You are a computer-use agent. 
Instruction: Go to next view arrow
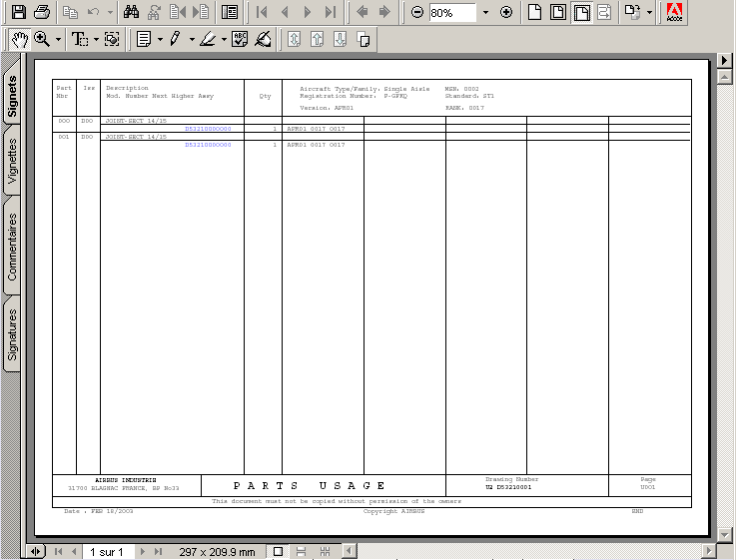pyautogui.click(x=384, y=12)
